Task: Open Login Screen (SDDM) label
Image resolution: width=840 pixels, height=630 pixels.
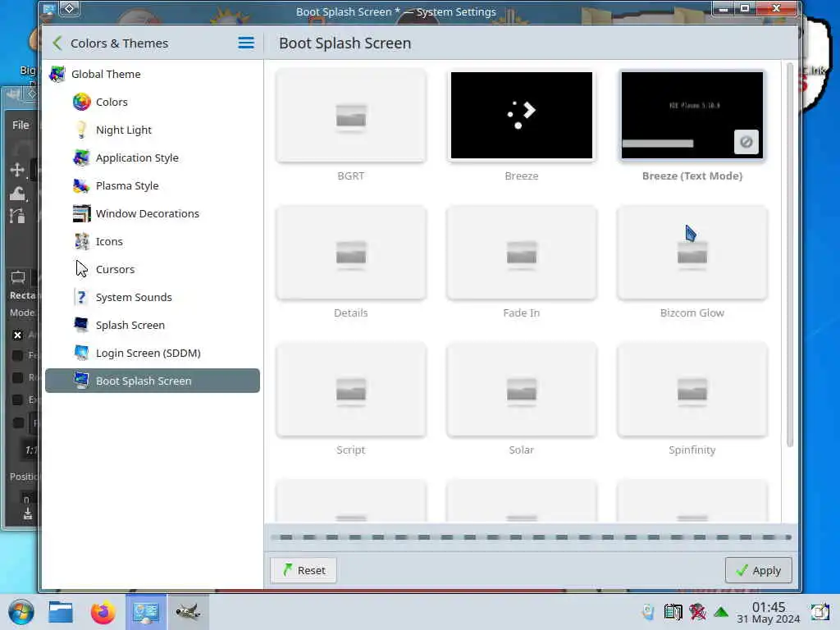Action: point(148,353)
